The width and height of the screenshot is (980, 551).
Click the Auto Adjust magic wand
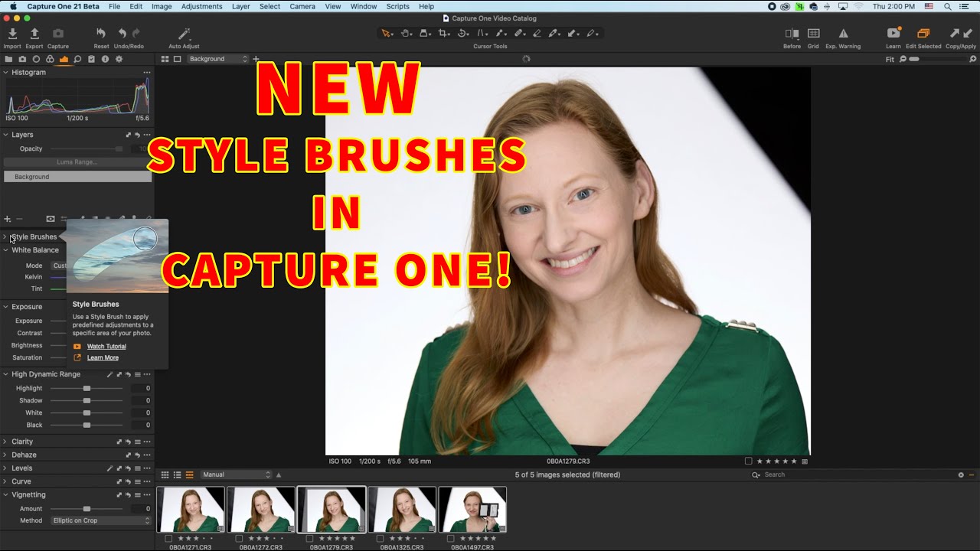[x=184, y=34]
